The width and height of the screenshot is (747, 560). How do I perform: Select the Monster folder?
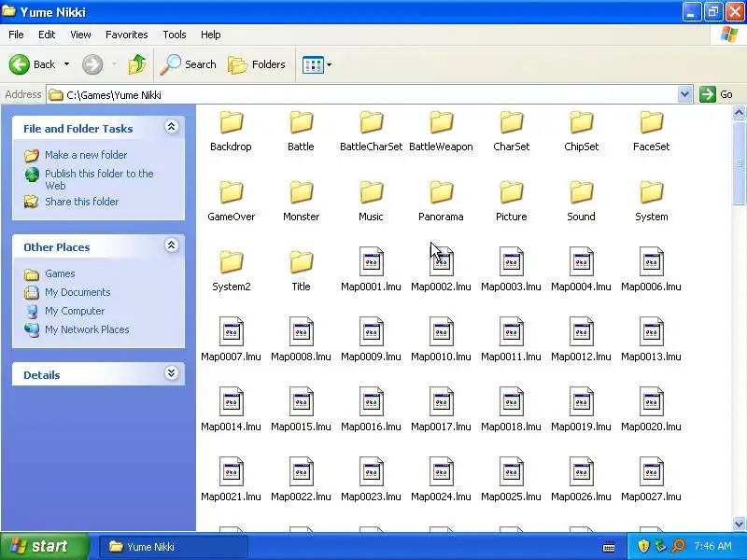click(301, 201)
